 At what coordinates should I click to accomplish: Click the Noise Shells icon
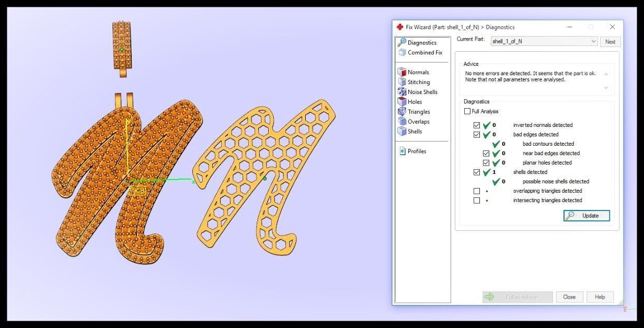pos(402,92)
